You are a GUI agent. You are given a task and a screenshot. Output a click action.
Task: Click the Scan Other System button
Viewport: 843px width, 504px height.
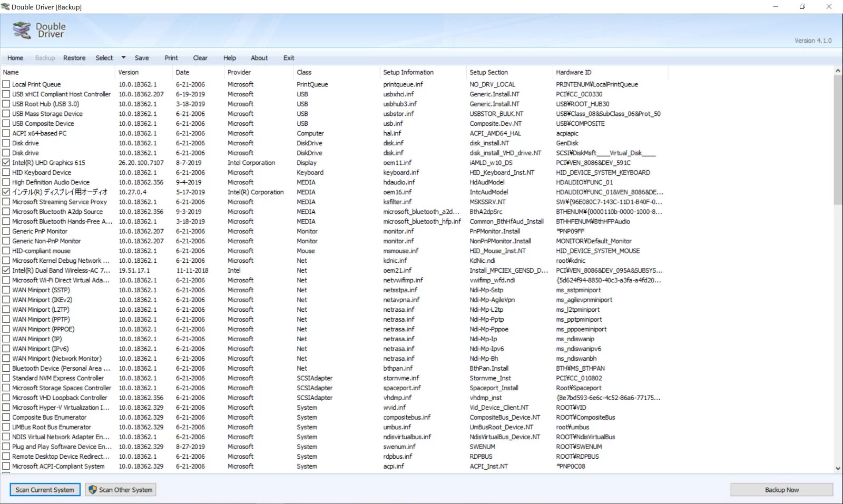[x=121, y=490]
